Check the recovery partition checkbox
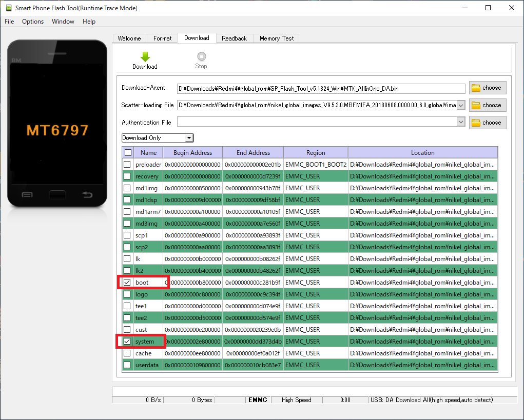524x420 pixels. 127,176
